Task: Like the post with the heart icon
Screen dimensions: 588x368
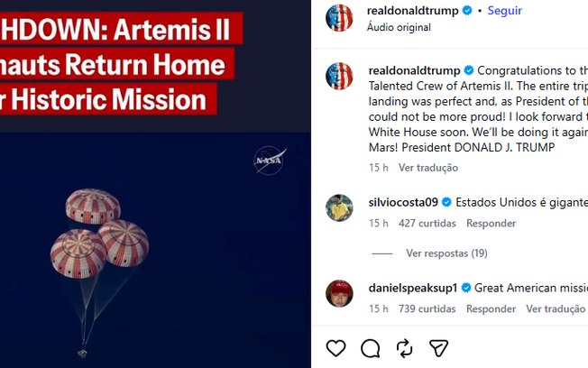Action: (335, 348)
